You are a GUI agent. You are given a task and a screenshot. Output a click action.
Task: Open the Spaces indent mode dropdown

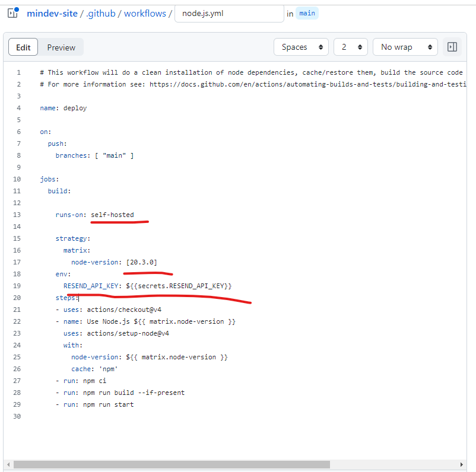(x=301, y=47)
